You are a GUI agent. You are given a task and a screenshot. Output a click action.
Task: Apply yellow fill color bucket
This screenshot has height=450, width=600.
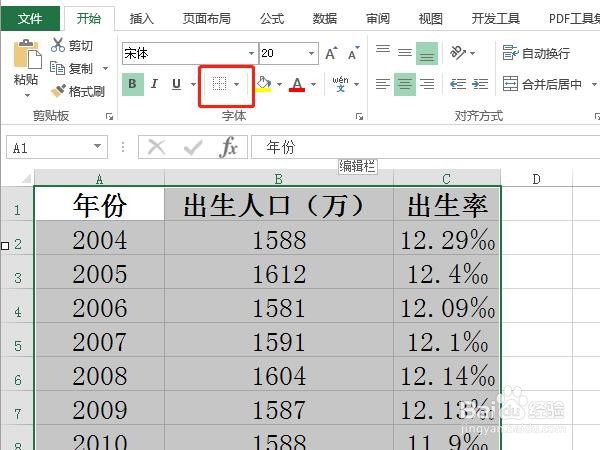point(264,84)
